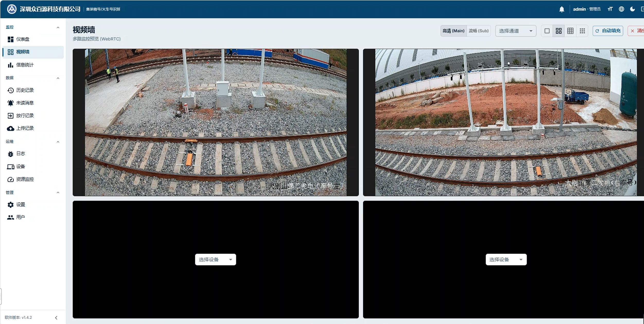Click the company logo icon

(x=12, y=9)
